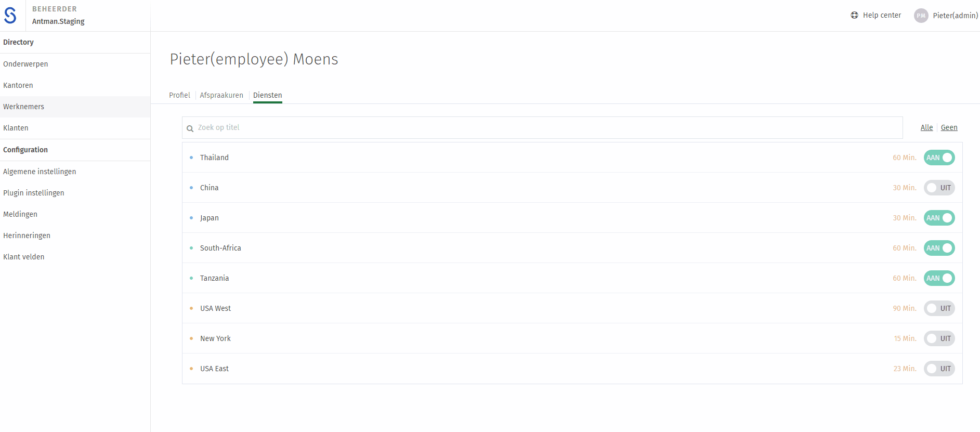This screenshot has width=980, height=432.
Task: Disable the Japan service toggle
Action: (939, 218)
